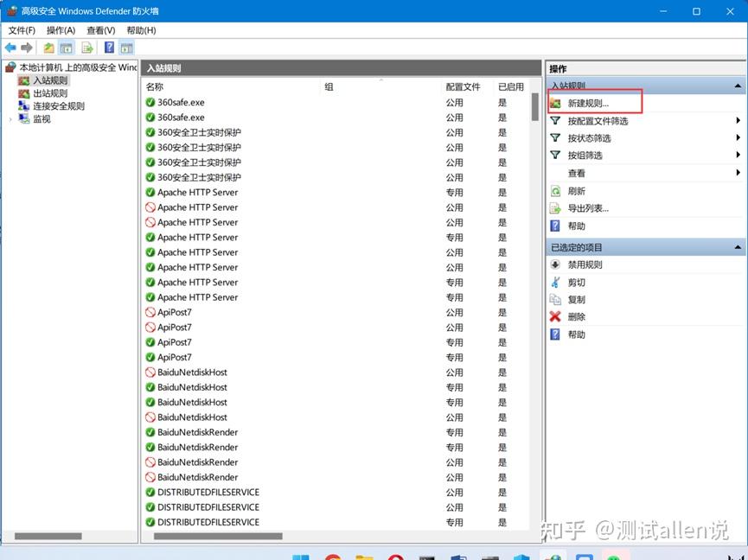Image resolution: width=748 pixels, height=560 pixels.
Task: Click the rules list vertical scrollbar thumb
Action: pyautogui.click(x=535, y=107)
